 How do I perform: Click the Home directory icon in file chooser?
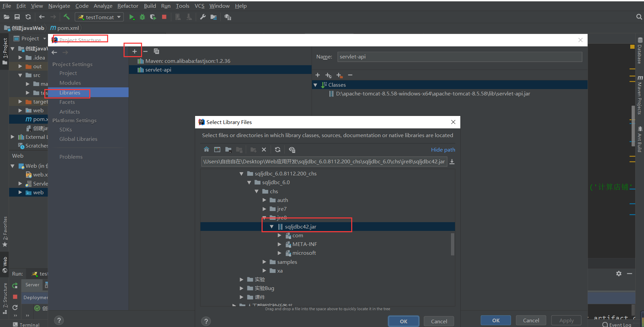[x=206, y=150]
